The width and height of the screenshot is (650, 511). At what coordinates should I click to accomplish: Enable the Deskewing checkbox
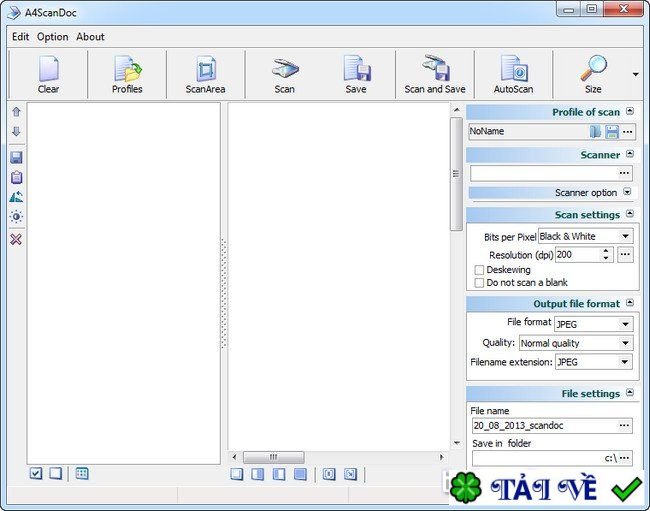point(479,270)
